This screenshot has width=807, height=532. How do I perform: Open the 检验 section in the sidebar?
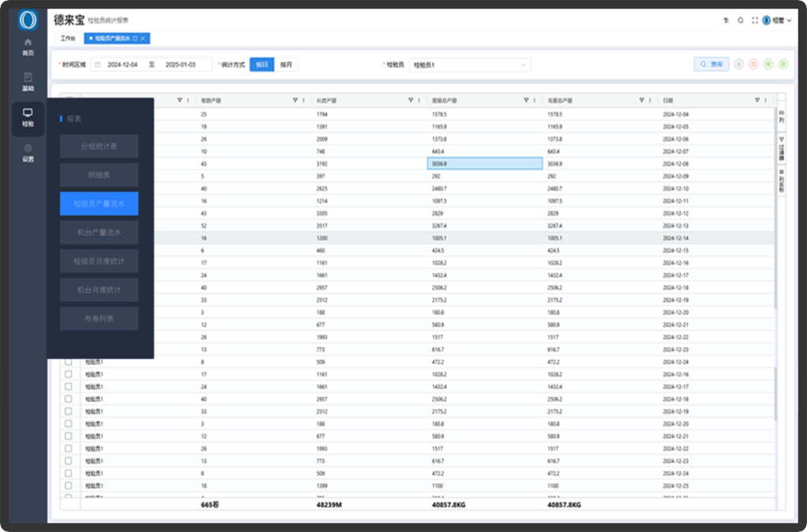pos(28,117)
